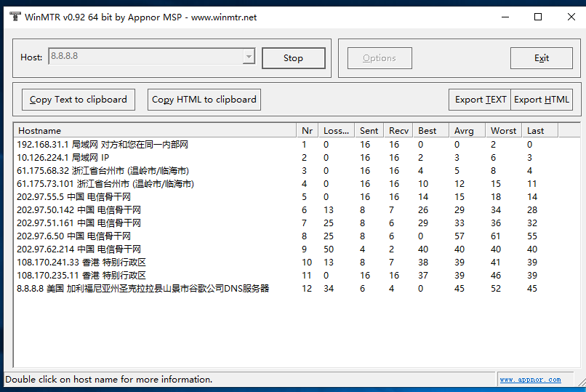Select the 202.97.50.142 hop row
Screen dimensions: 586x392
click(x=287, y=210)
